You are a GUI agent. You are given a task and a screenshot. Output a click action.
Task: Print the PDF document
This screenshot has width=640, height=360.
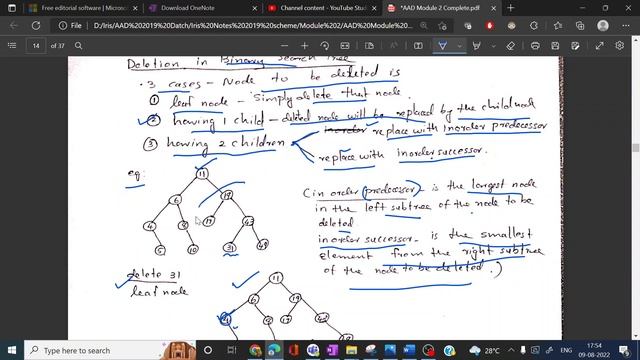coord(536,46)
